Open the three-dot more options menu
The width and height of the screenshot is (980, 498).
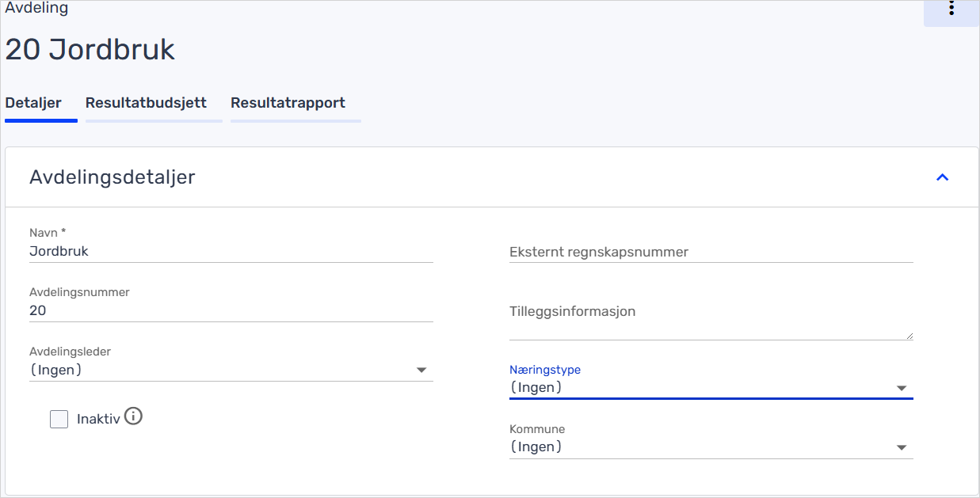coord(951,10)
